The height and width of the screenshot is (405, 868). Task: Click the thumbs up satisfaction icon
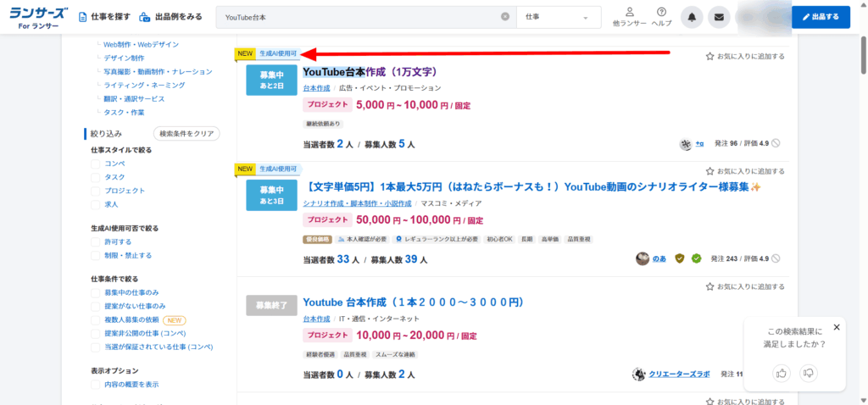782,372
